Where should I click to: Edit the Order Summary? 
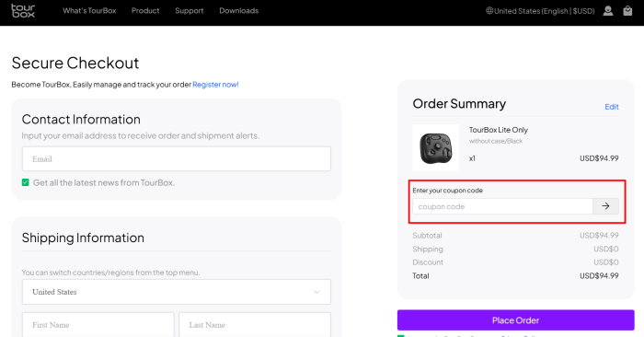pyautogui.click(x=612, y=107)
